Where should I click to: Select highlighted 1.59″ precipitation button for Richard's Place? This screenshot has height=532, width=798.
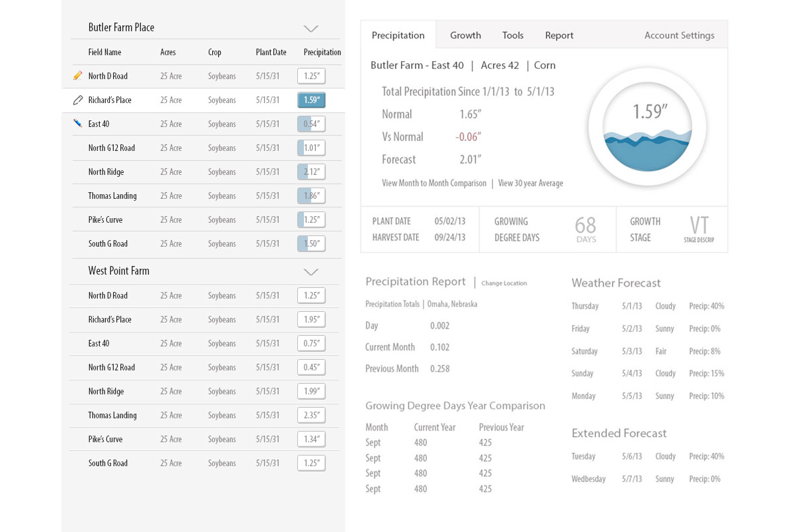311,100
